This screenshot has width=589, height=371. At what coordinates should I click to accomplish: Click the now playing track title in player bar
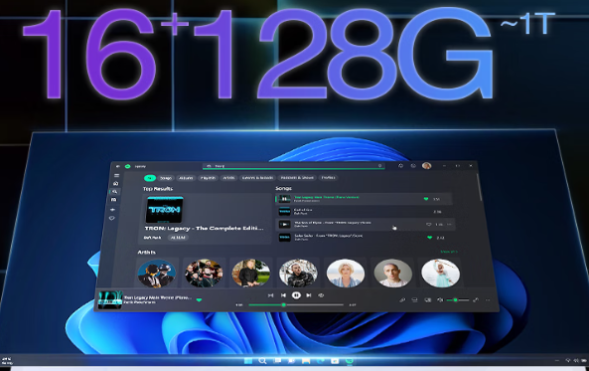point(158,297)
